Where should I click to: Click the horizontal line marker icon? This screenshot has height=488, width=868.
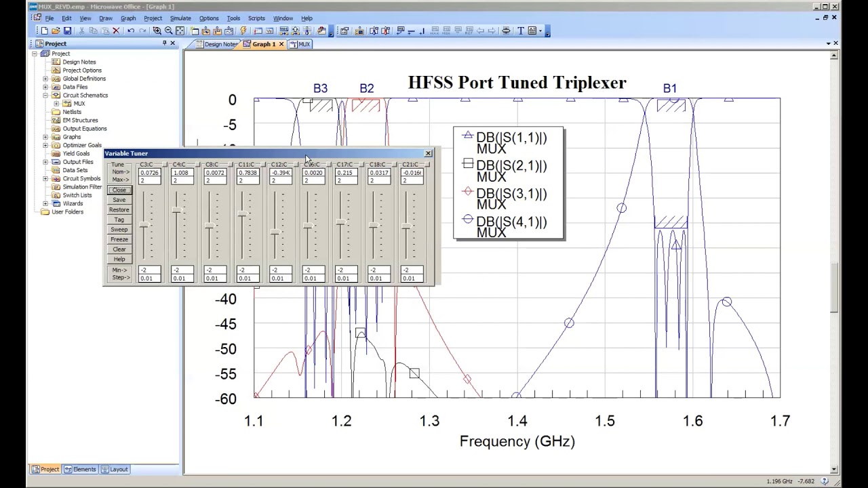[x=411, y=30]
